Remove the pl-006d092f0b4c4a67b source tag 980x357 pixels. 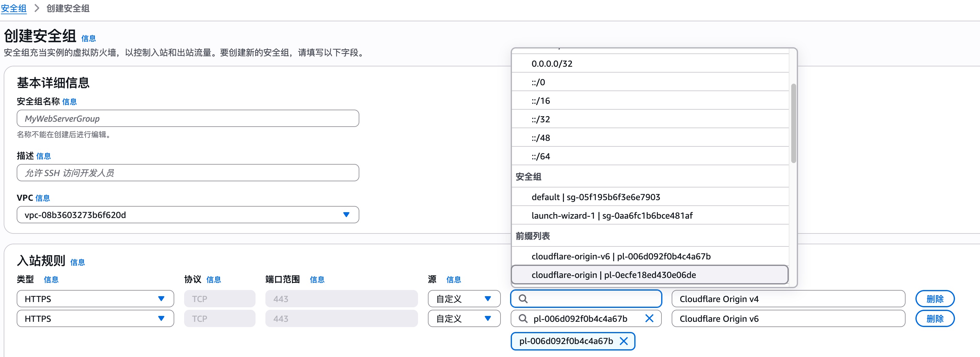coord(623,341)
